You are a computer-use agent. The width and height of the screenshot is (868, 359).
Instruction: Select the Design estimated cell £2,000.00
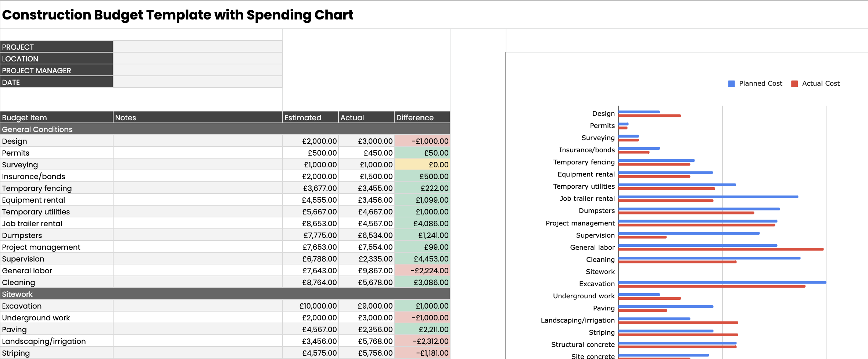(311, 141)
